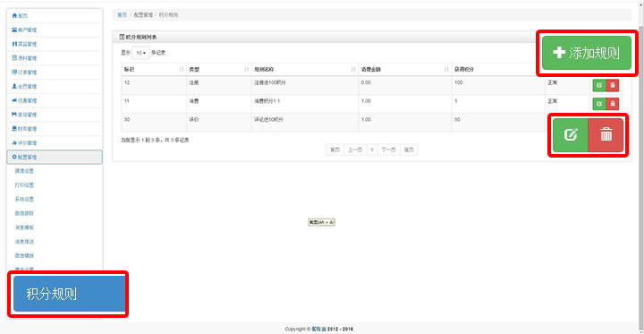Click the 当前显示 1 到 3 条 record summary
Viewport: 644px width, 334px height.
[x=155, y=141]
